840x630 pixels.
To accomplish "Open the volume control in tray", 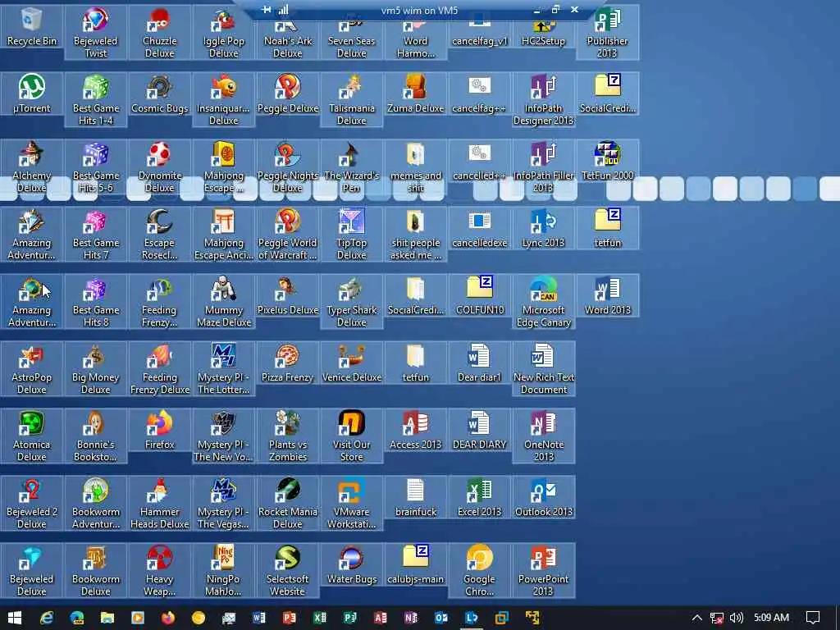I will point(737,618).
